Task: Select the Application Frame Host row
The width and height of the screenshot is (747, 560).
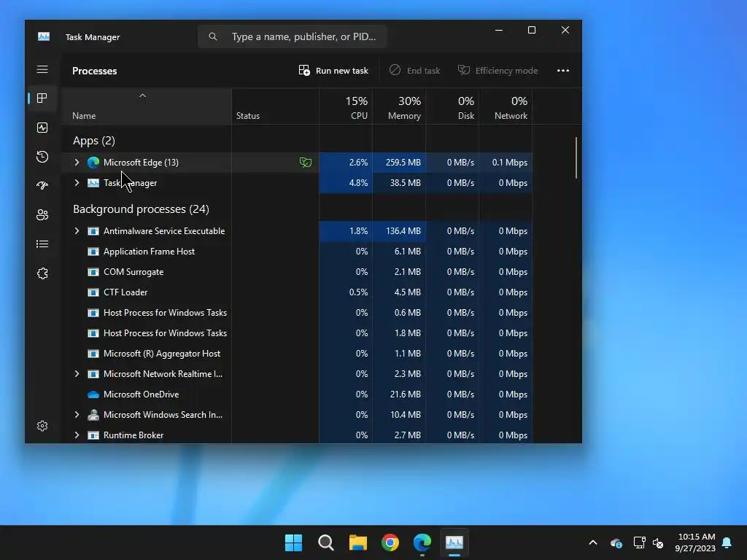Action: point(296,252)
